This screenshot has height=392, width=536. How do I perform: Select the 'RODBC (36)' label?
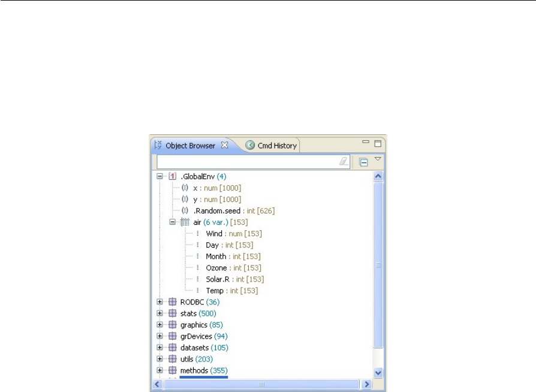[x=200, y=302]
